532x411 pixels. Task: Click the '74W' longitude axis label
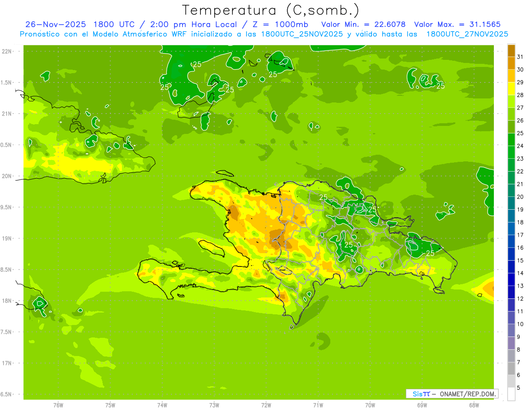[x=162, y=405]
